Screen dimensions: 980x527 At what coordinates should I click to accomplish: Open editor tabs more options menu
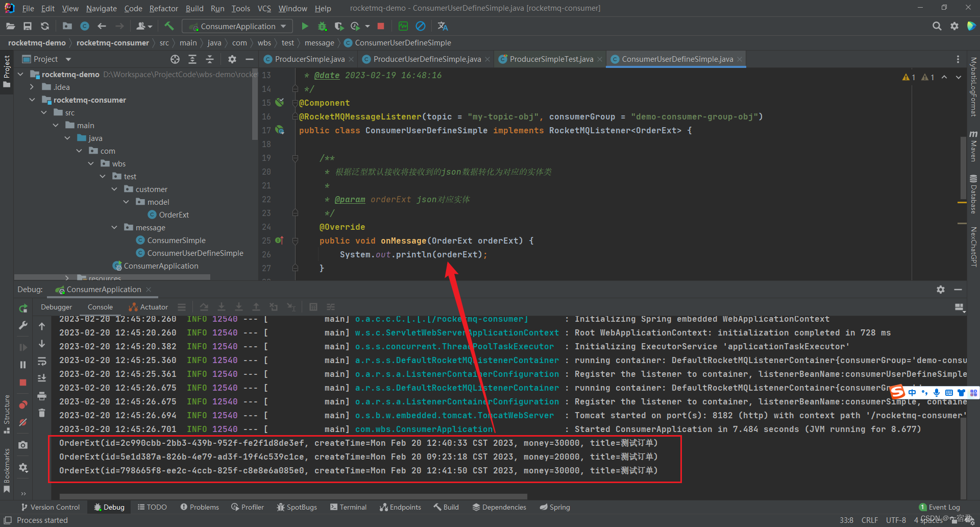click(958, 59)
